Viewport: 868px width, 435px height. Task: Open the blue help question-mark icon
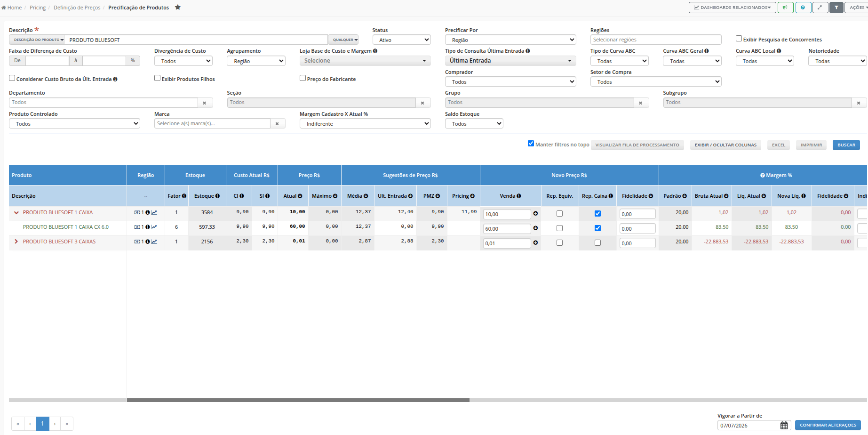[803, 8]
